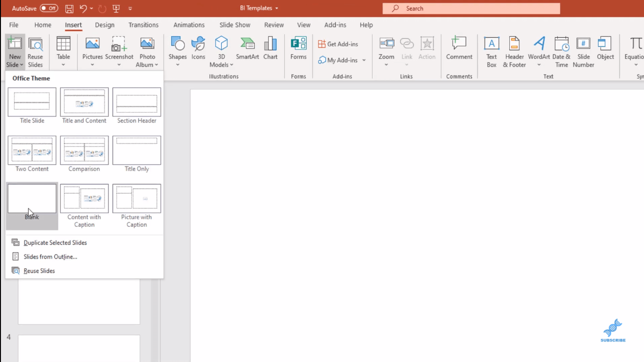
Task: Click the Object icon
Action: point(605,44)
